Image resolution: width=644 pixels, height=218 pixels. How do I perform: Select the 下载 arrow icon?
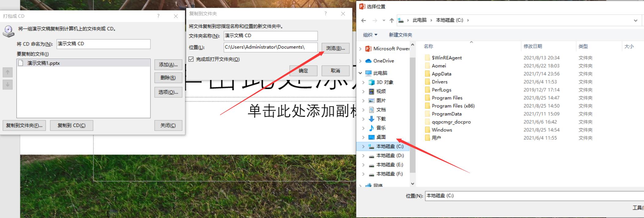(x=372, y=119)
